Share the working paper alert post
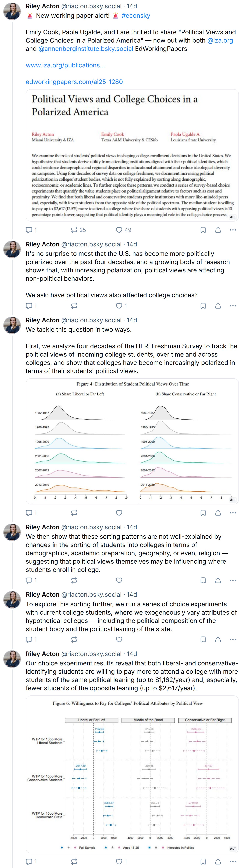Screen dimensions: 244x868 (218, 230)
